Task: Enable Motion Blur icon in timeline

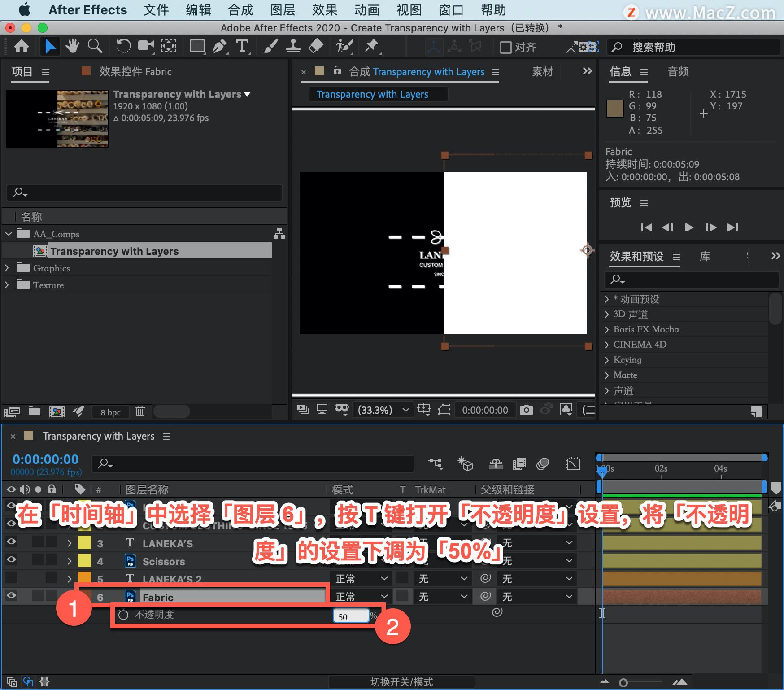Action: (543, 463)
